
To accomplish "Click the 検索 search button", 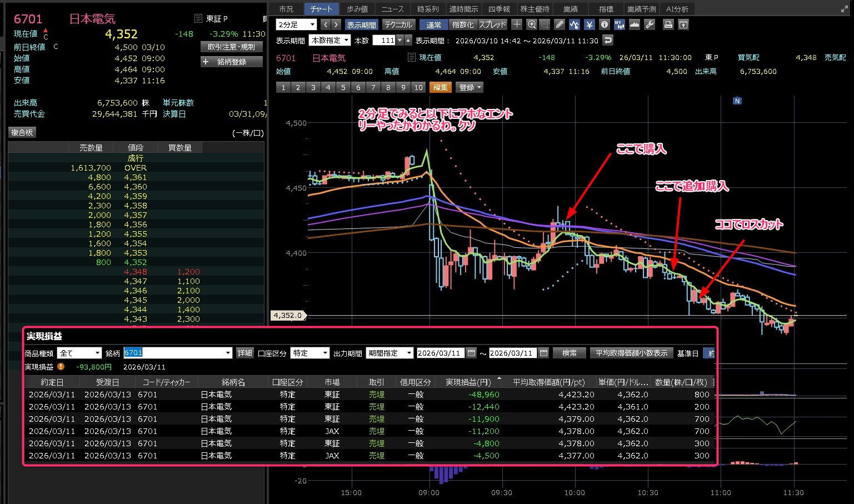I will pos(569,353).
